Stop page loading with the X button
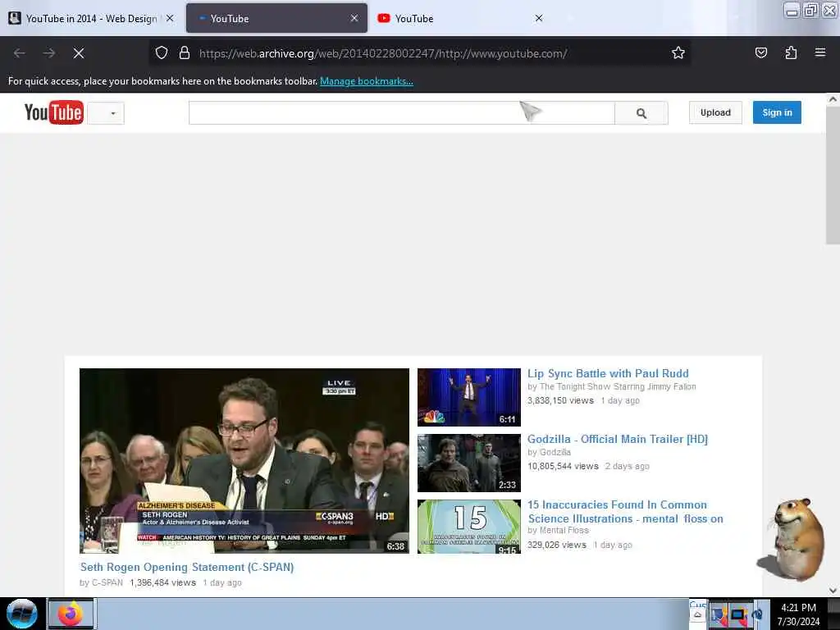The height and width of the screenshot is (630, 840). click(79, 53)
